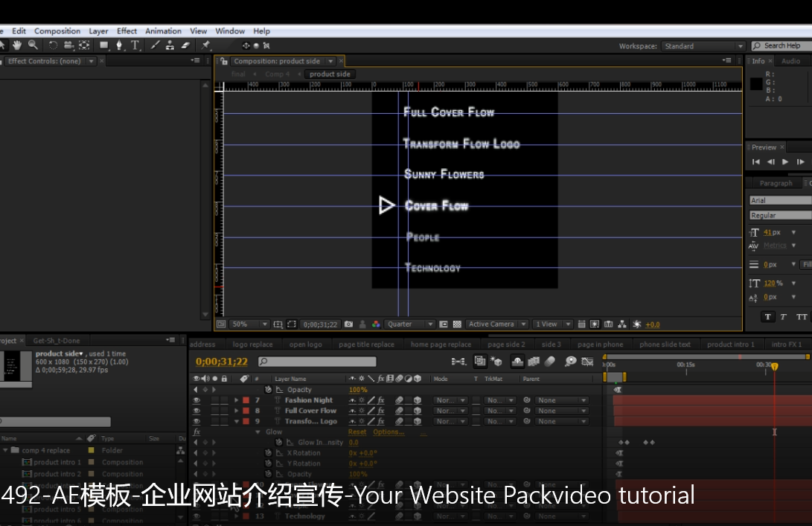Open the Quarter resolution dropdown

pyautogui.click(x=409, y=324)
